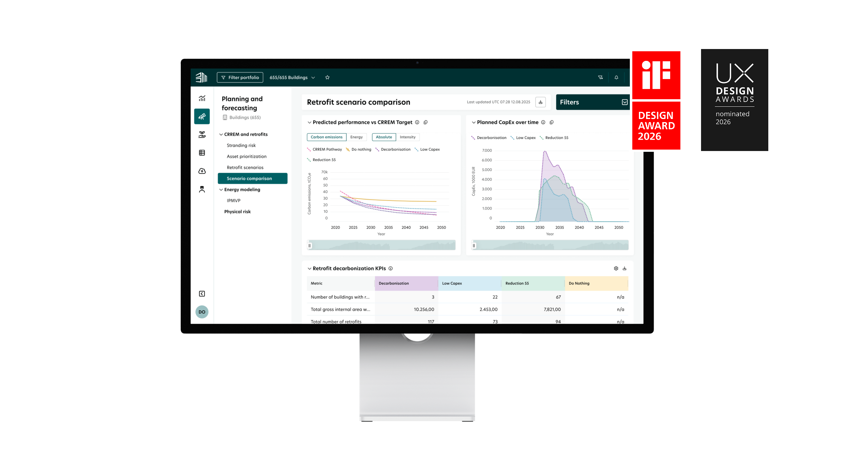
Task: Download the Retrofit scenario comparison report
Action: coord(540,102)
